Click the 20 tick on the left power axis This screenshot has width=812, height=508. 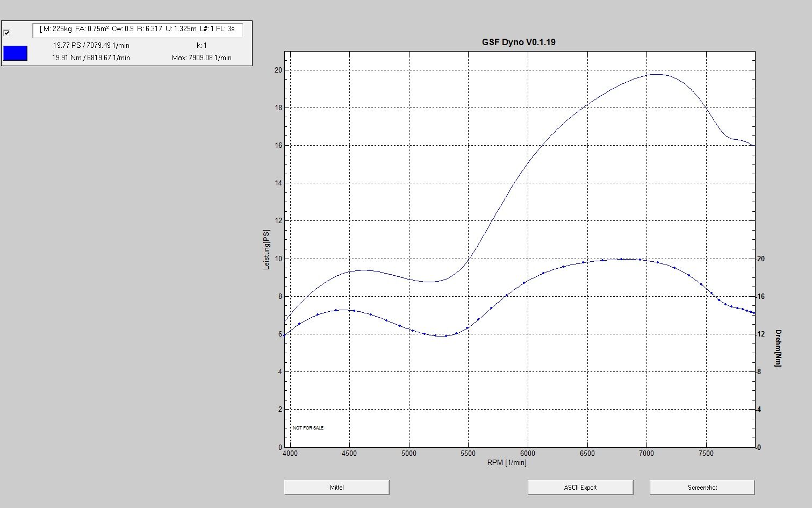pyautogui.click(x=278, y=70)
